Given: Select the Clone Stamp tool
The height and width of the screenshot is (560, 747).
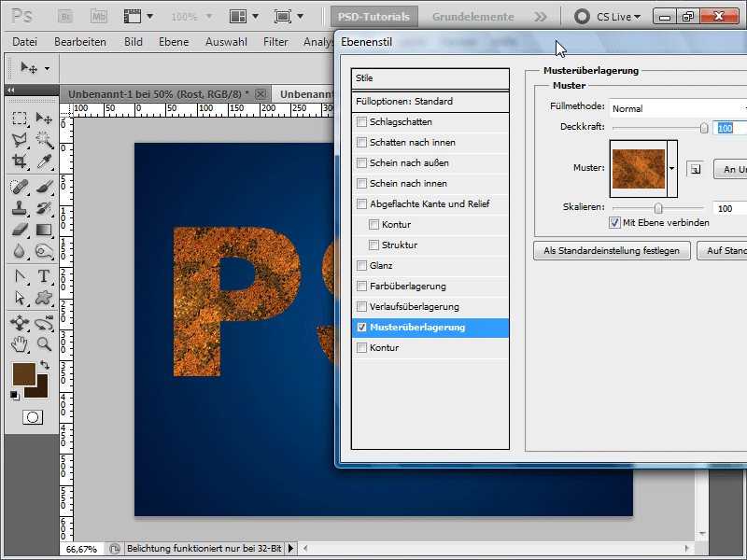Looking at the screenshot, I should [20, 208].
